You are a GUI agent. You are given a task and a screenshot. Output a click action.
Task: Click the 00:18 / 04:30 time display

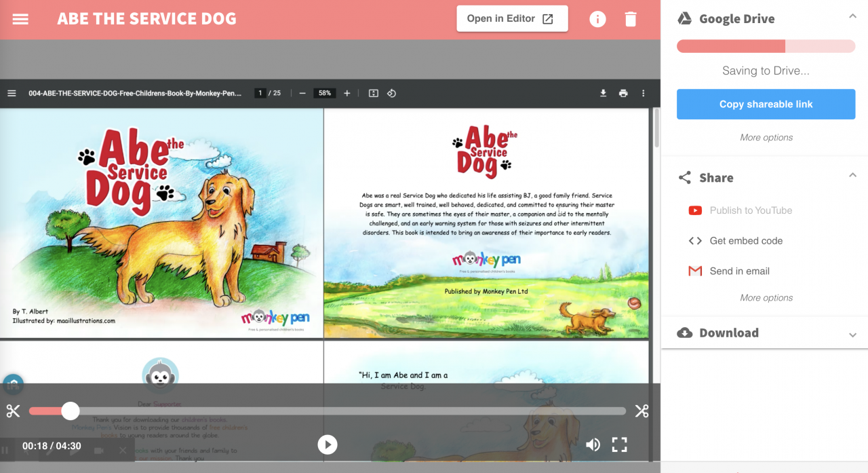click(x=52, y=446)
